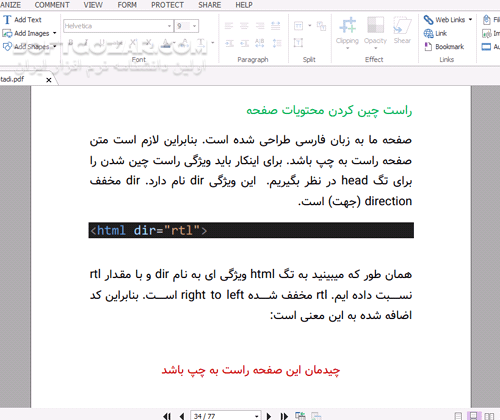
Task: Expand the arrow under Opacity
Action: pos(375,49)
